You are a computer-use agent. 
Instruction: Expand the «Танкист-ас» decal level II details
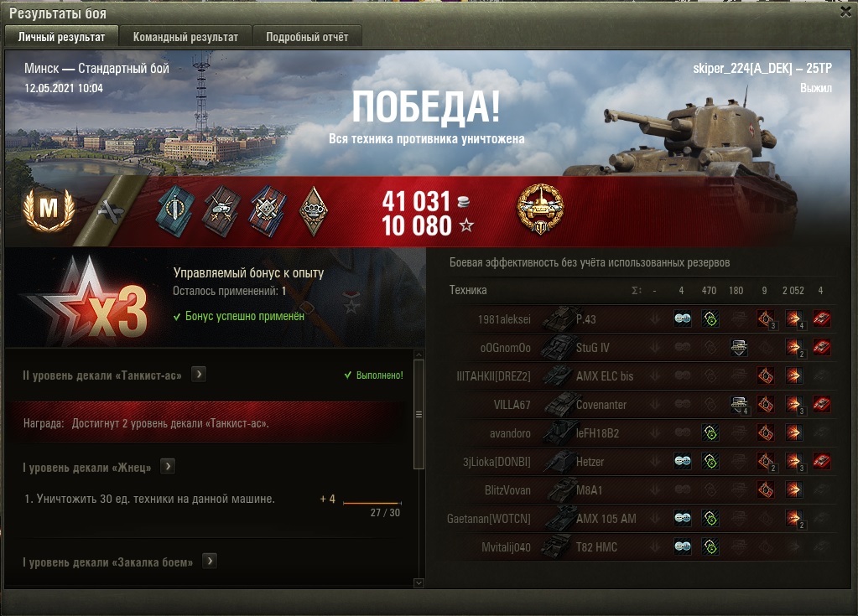point(199,375)
